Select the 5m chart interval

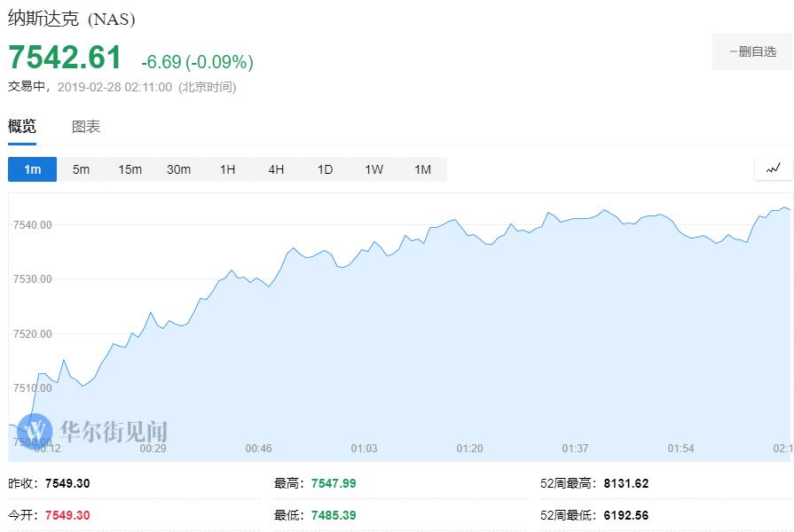[x=81, y=169]
